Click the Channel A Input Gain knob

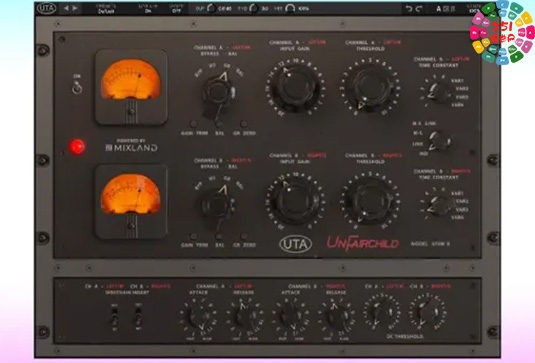point(295,87)
